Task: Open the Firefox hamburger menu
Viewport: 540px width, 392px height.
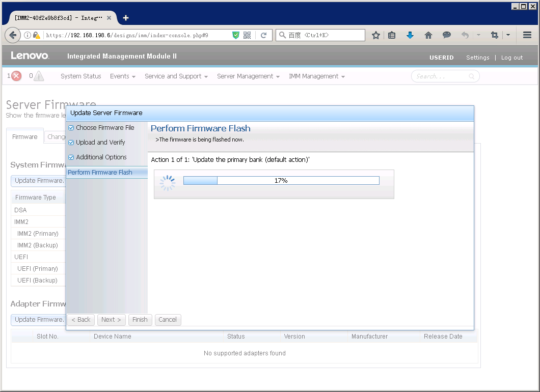Action: click(x=527, y=35)
